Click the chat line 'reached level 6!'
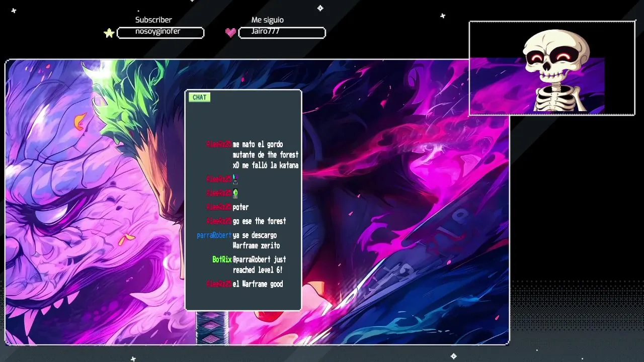The width and height of the screenshot is (644, 362). click(258, 270)
